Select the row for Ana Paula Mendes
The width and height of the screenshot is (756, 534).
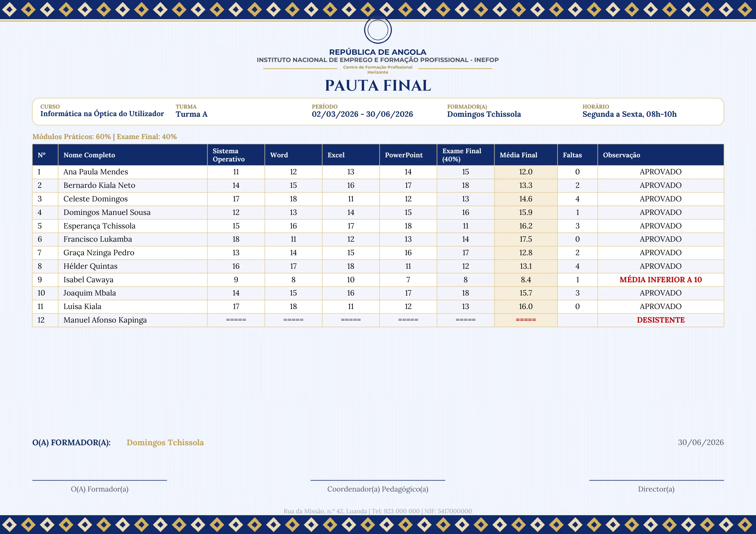click(x=378, y=172)
